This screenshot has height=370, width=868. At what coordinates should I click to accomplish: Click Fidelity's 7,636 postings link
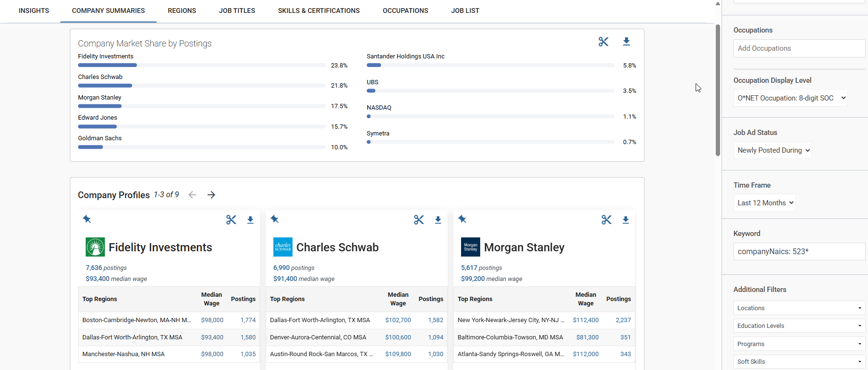click(106, 268)
